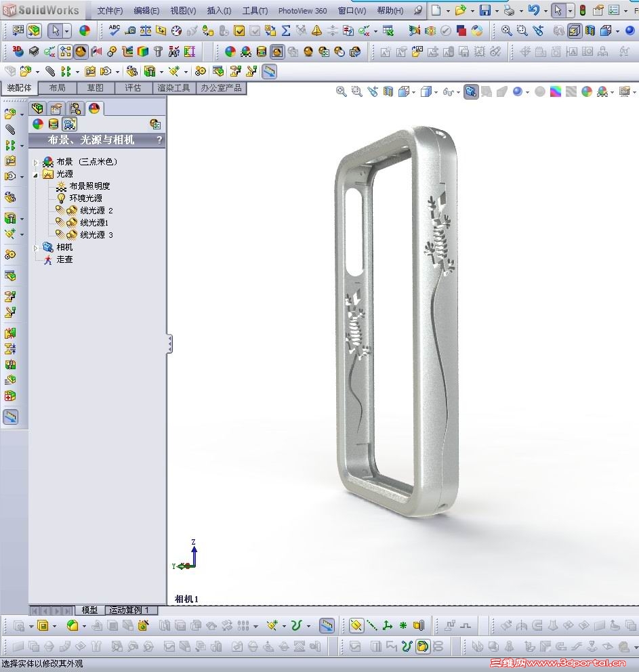Select the 模型 bottom tab
Viewport: 639px width, 672px height.
point(89,610)
